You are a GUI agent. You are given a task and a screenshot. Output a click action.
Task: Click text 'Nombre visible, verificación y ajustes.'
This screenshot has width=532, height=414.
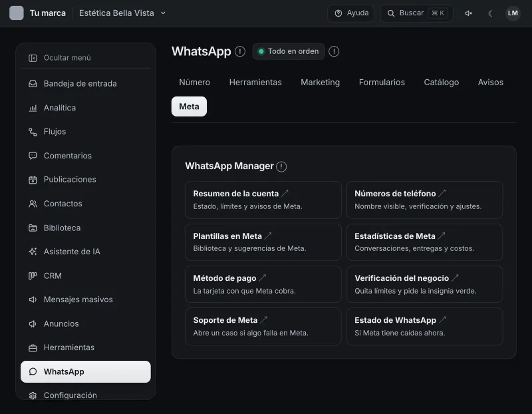(x=418, y=206)
